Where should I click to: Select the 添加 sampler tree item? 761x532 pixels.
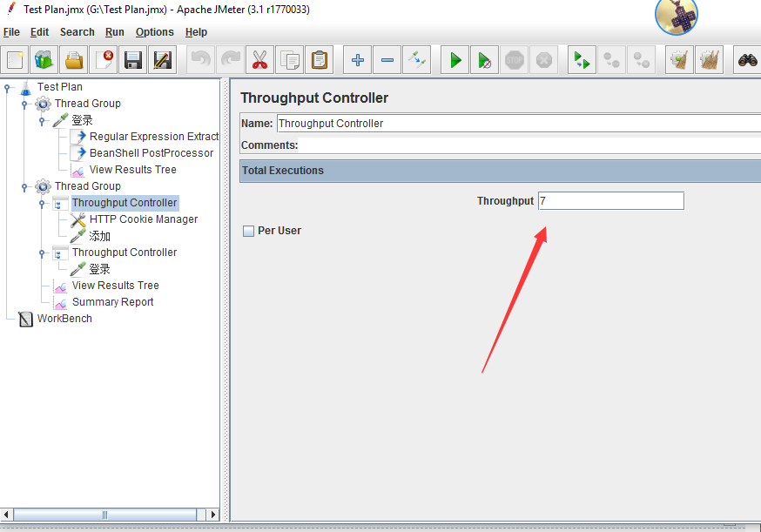[99, 236]
